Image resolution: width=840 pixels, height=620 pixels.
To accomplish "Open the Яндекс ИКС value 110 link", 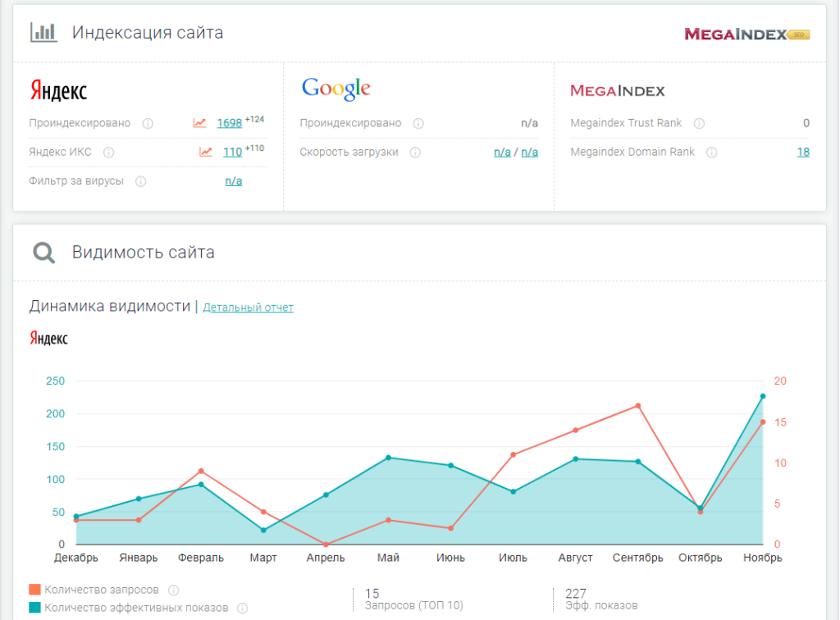I will pyautogui.click(x=232, y=153).
